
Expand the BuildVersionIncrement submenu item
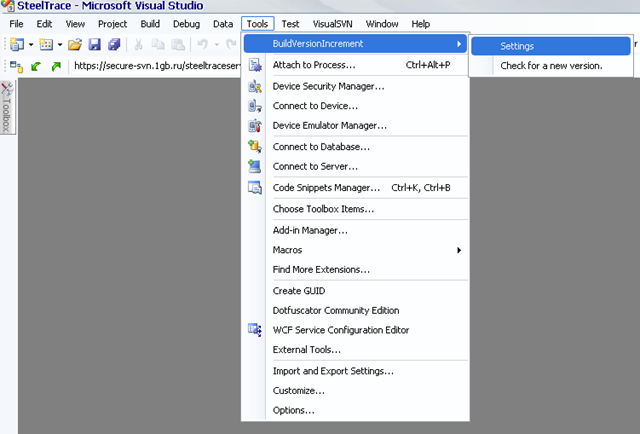coord(355,44)
